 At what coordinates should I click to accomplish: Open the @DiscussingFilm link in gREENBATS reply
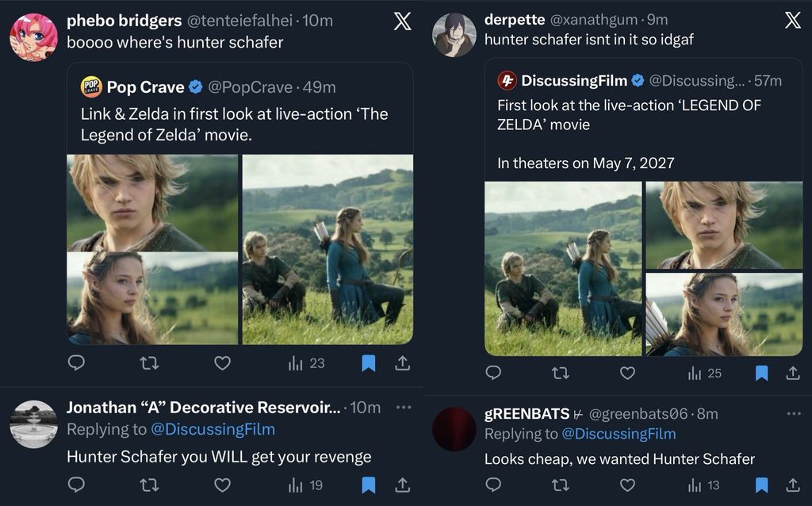(619, 434)
